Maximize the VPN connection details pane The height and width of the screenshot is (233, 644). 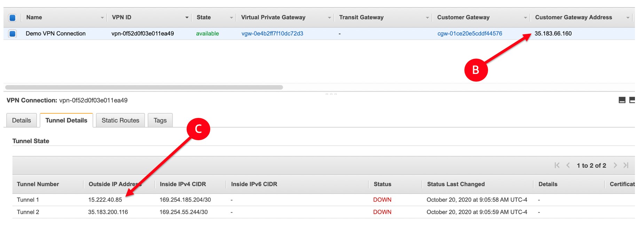click(632, 100)
